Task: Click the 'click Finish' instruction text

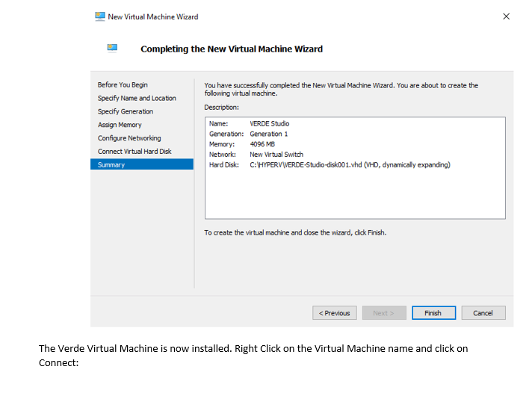Action: [x=295, y=233]
